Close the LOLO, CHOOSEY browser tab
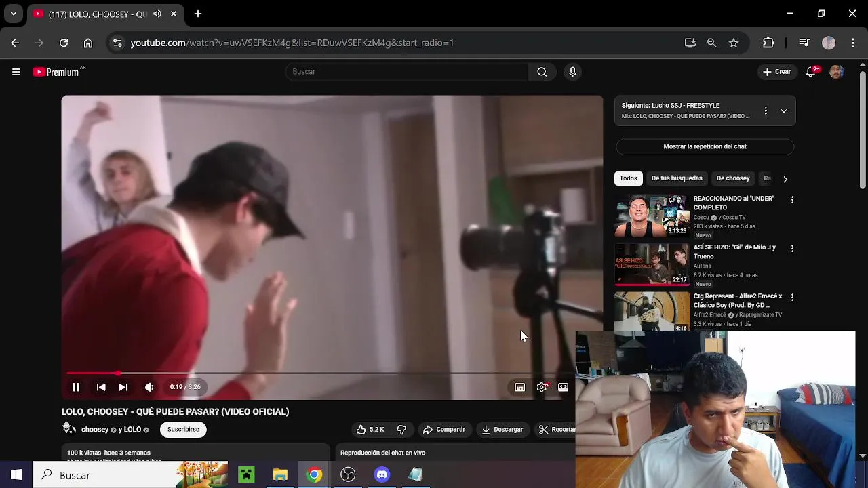 click(x=174, y=14)
